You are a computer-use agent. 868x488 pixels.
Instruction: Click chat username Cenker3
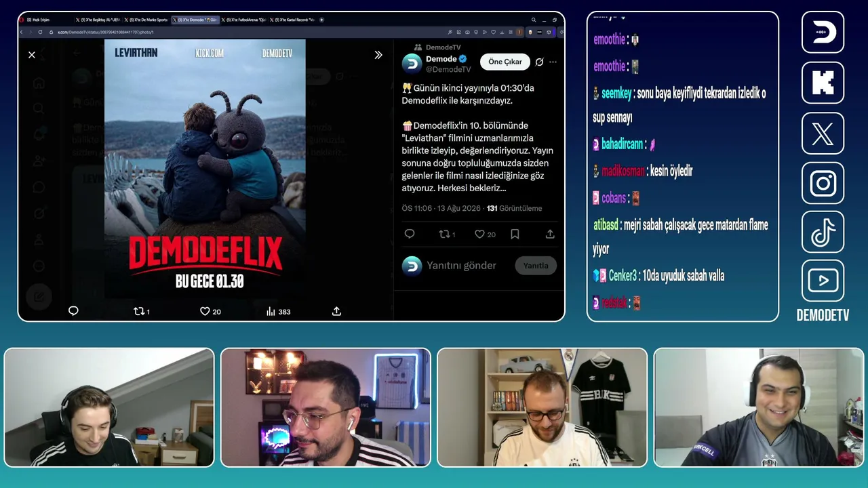[x=623, y=276]
